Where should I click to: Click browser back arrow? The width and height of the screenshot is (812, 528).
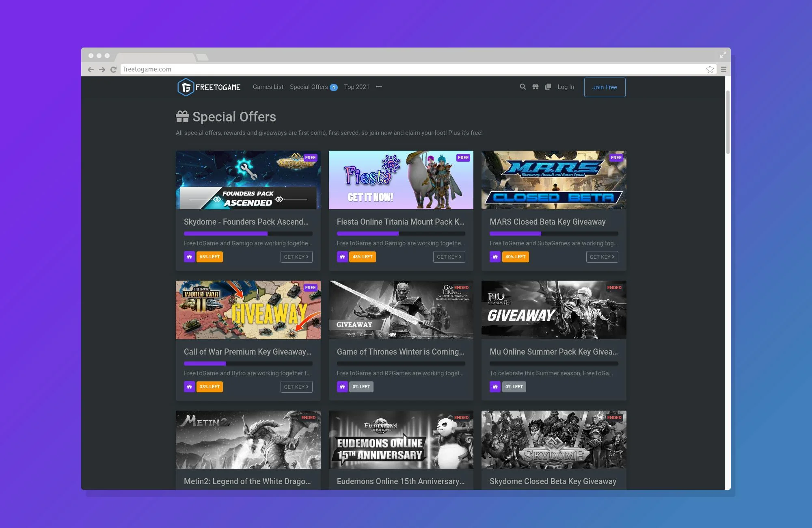point(91,69)
